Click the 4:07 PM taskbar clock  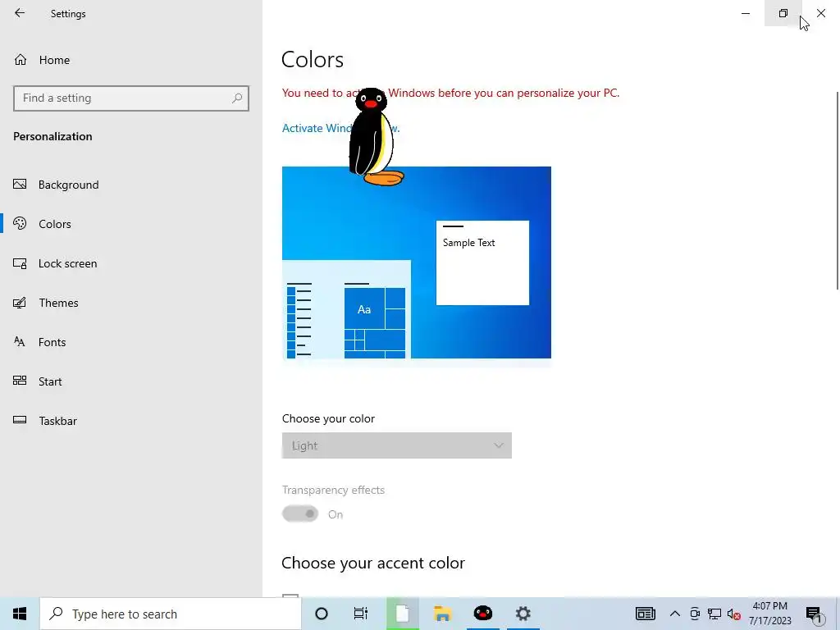point(769,614)
